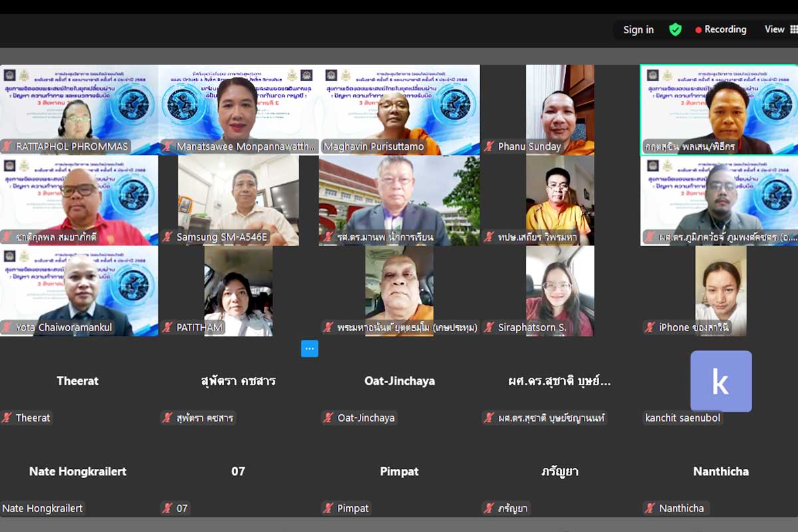Open the blue three-dots more options button
This screenshot has width=798, height=532.
(x=309, y=348)
